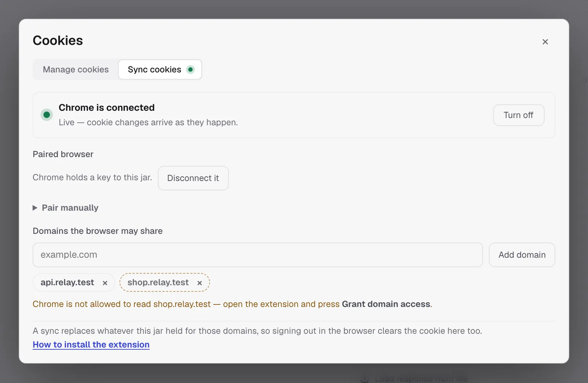
Task: Select the Sync cookies tab
Action: (x=160, y=70)
